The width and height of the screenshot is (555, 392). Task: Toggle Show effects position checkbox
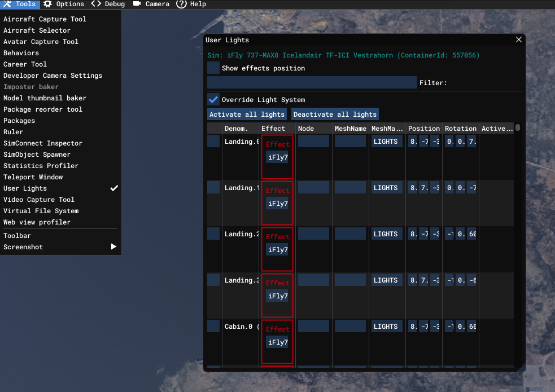[x=213, y=68]
